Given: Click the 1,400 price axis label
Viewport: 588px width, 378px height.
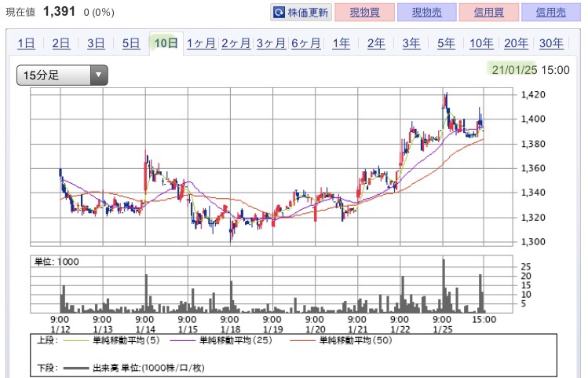Looking at the screenshot, I should point(533,119).
